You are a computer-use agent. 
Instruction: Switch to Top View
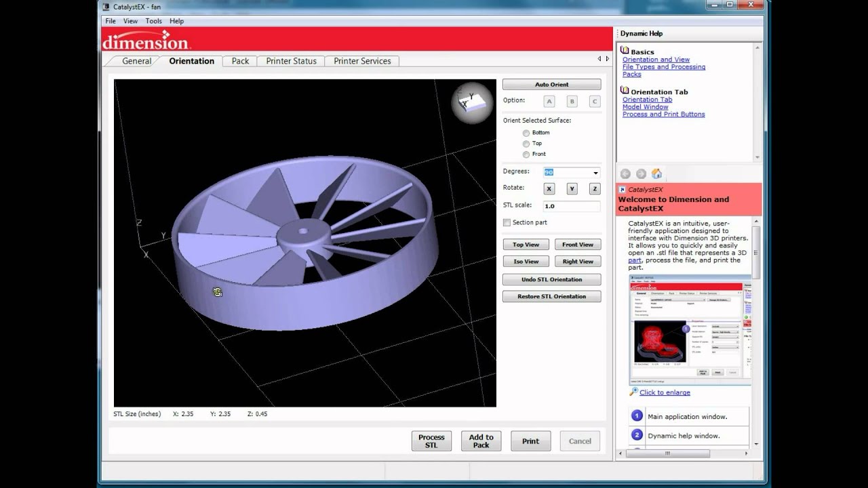pos(526,245)
